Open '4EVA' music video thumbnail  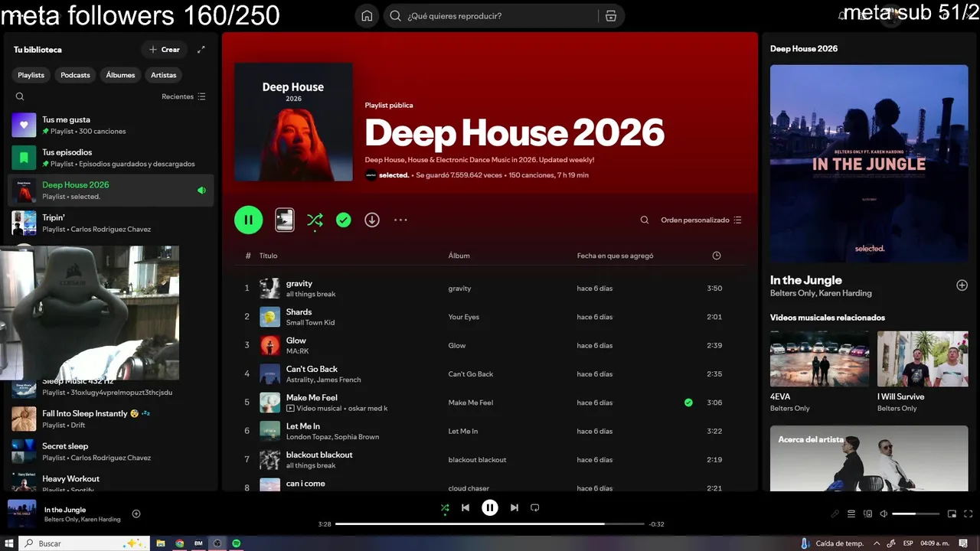click(819, 359)
